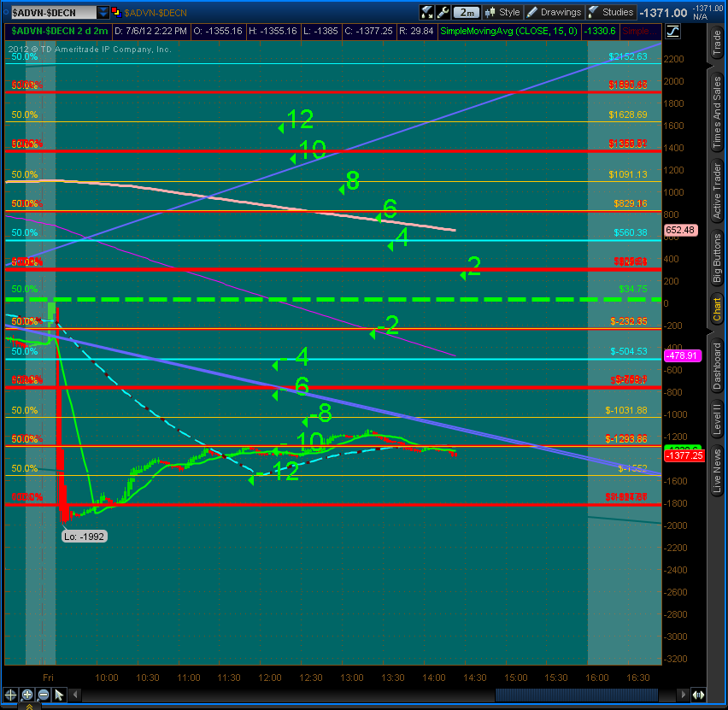The width and height of the screenshot is (728, 710).
Task: Click the O: -1355.16 open value
Action: (218, 31)
